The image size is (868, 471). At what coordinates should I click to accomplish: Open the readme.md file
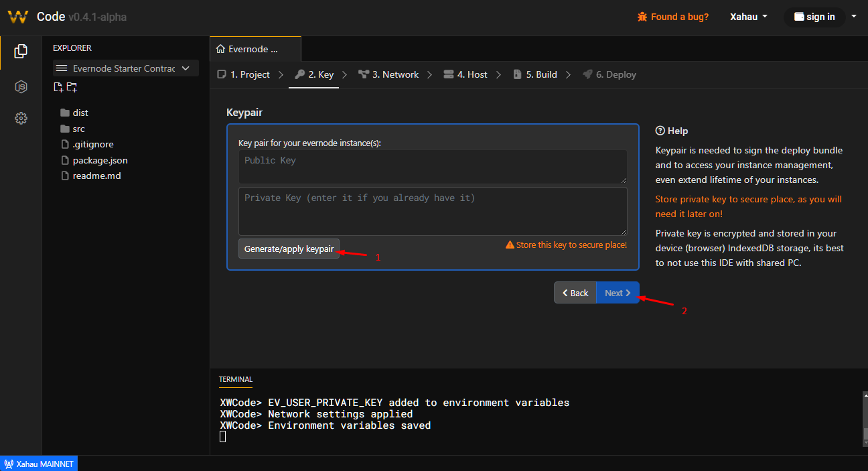pos(90,176)
